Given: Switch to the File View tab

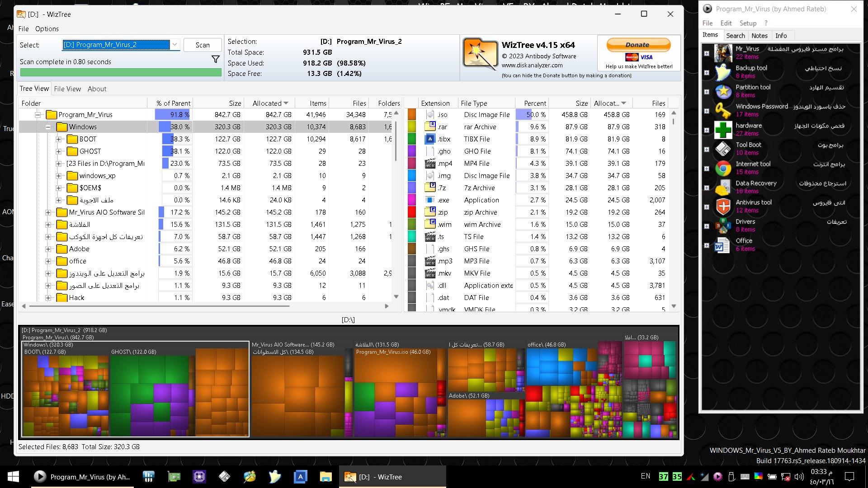Looking at the screenshot, I should point(67,89).
